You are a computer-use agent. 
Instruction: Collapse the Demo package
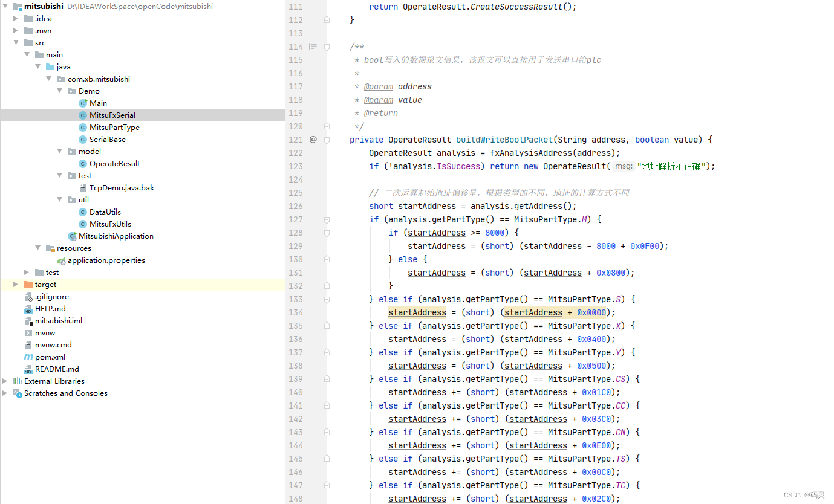click(60, 91)
